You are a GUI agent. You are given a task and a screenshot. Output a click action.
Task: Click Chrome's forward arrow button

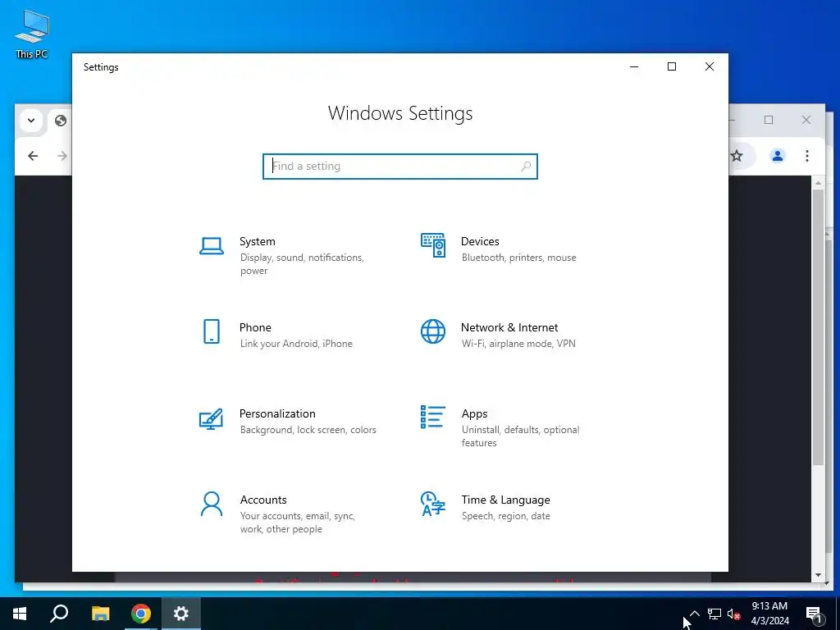point(62,156)
